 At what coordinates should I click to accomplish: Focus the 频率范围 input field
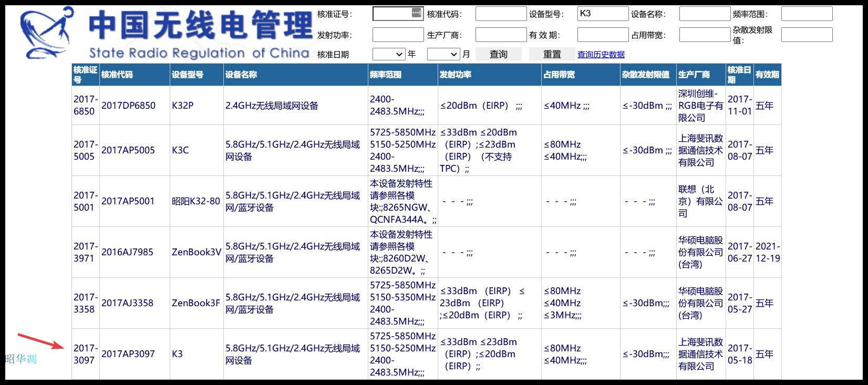coord(807,14)
